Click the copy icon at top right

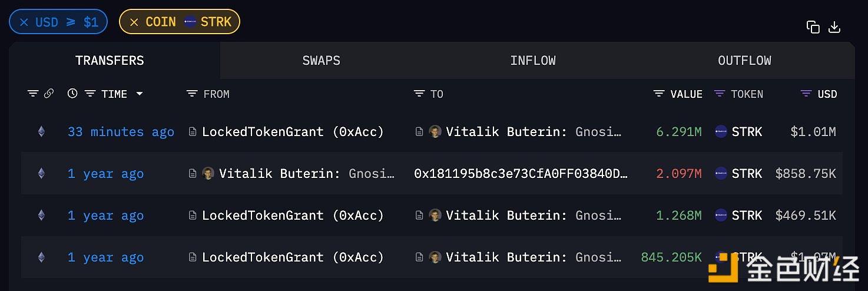click(813, 27)
